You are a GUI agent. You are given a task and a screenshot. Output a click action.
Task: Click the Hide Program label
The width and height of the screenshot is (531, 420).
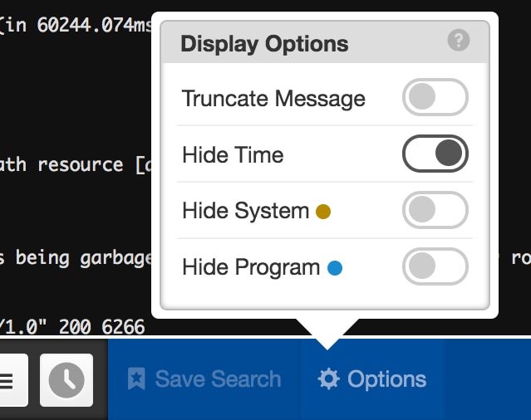click(x=251, y=267)
